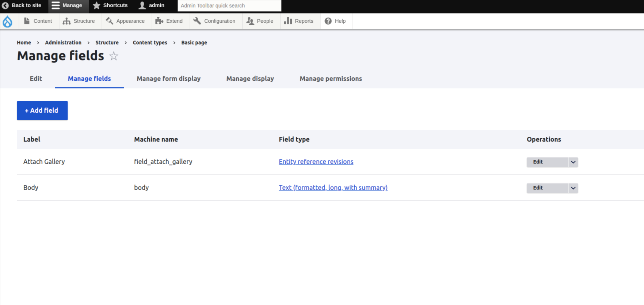This screenshot has width=644, height=305.
Task: Open the admin user menu
Action: [152, 5]
